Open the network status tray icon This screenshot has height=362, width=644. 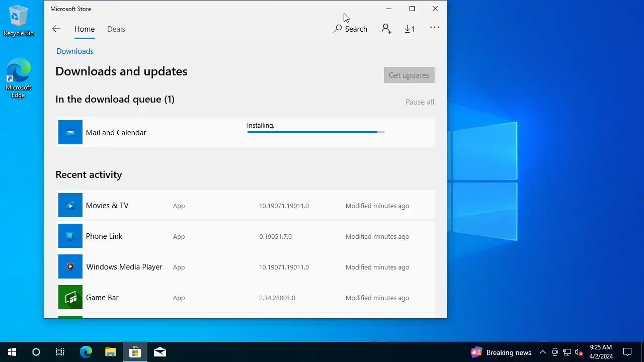(567, 352)
